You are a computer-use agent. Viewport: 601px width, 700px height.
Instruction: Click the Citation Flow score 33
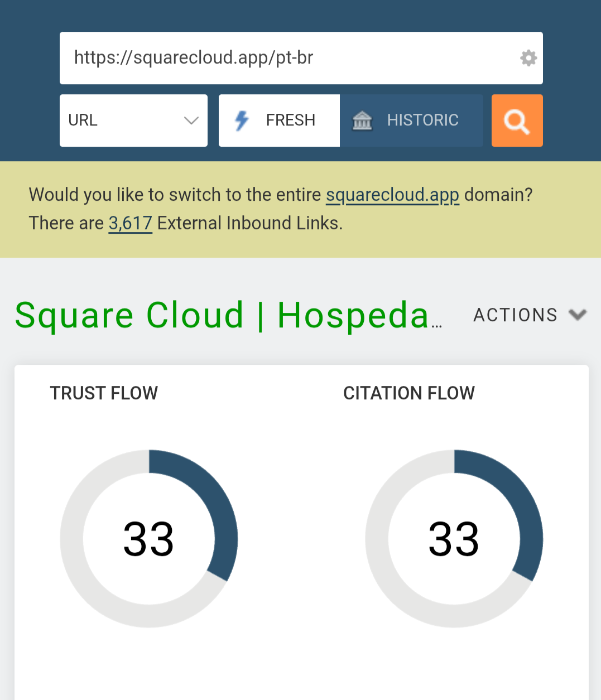point(454,539)
